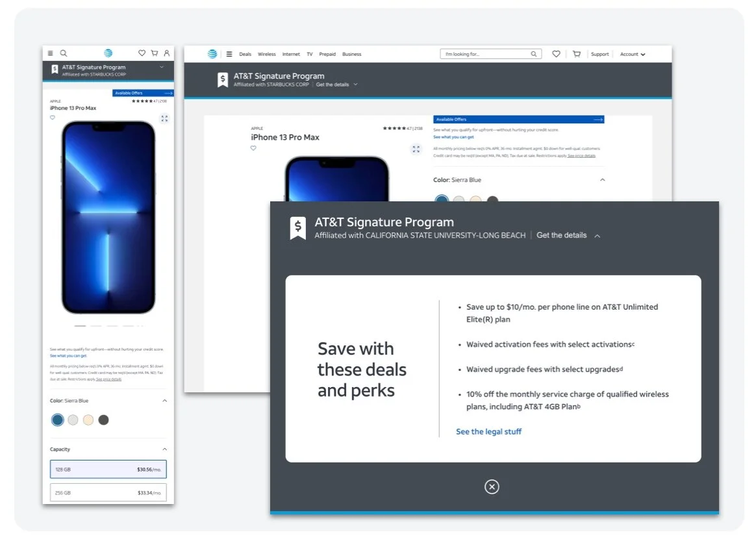This screenshot has width=756, height=543.
Task: Tap search magnifier icon in mobile view
Action: 63,53
